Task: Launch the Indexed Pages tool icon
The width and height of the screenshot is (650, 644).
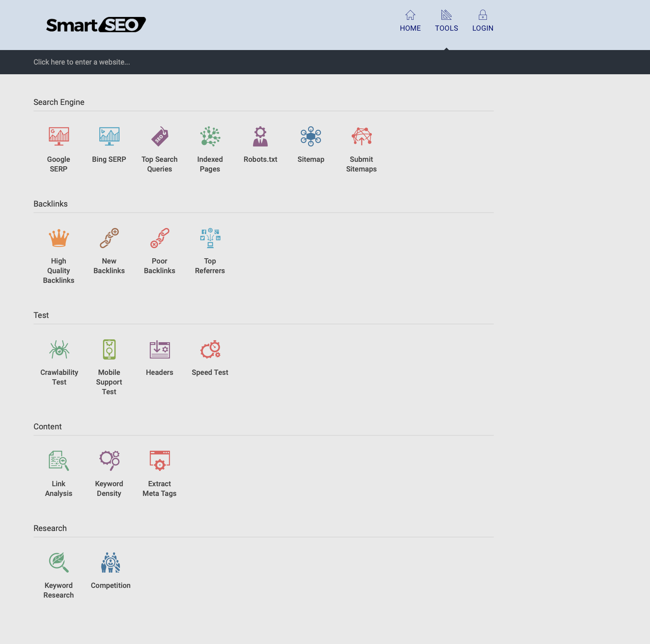Action: pos(210,136)
